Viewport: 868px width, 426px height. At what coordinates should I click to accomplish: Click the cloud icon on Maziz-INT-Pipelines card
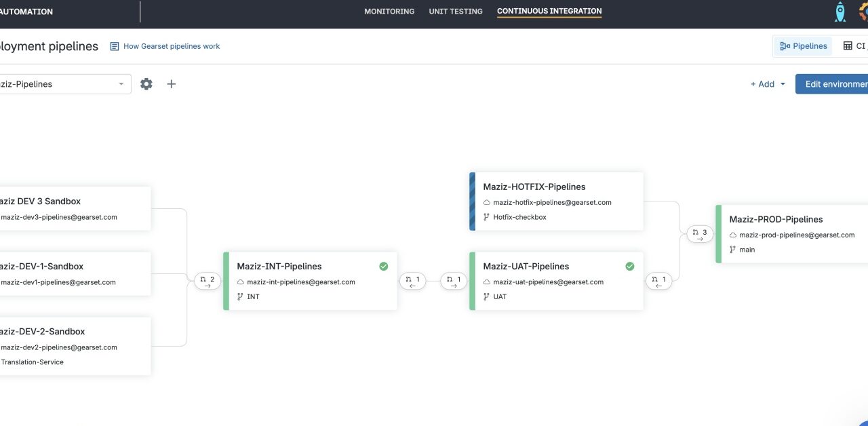click(x=242, y=282)
